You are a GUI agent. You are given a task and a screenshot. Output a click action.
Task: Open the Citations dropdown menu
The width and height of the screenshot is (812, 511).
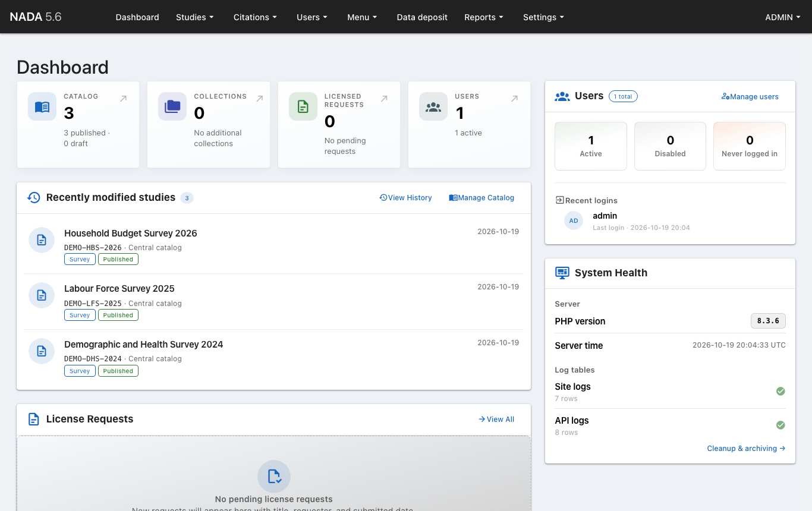(x=255, y=17)
